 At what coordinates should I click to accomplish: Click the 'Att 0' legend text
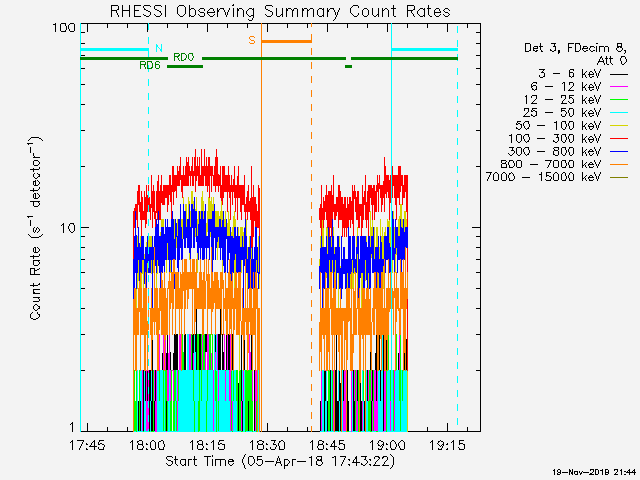pyautogui.click(x=612, y=61)
